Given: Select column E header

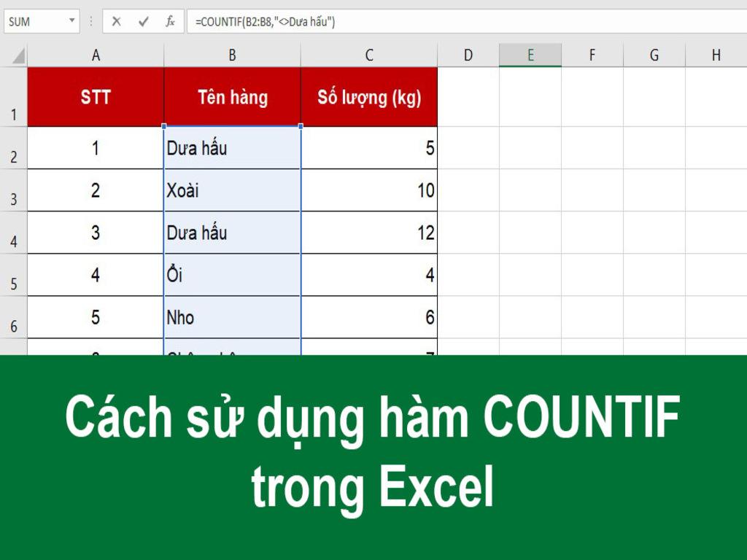Looking at the screenshot, I should [530, 55].
